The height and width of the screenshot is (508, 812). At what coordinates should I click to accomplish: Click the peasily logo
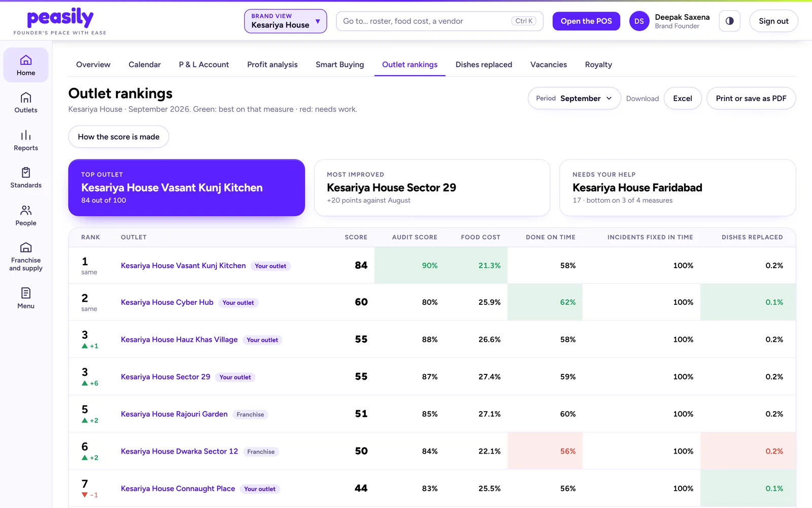pos(60,21)
